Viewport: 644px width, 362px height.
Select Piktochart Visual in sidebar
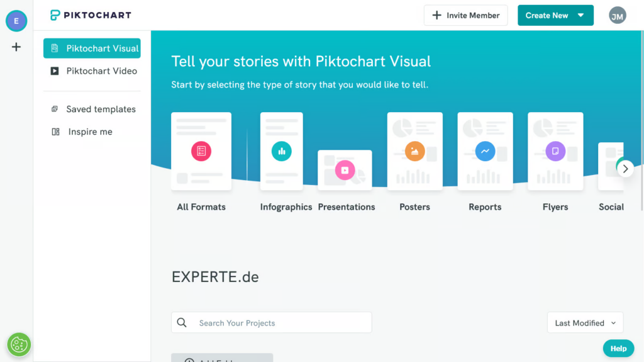tap(92, 48)
